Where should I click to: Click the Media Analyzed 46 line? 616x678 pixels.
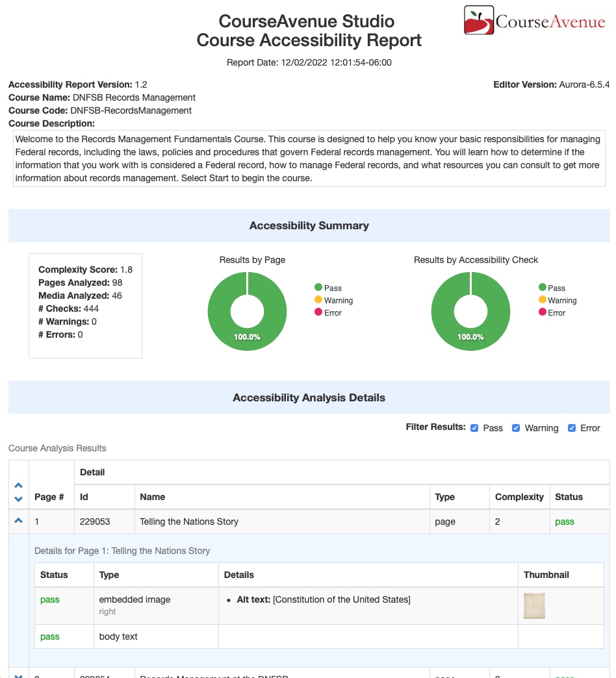[80, 295]
